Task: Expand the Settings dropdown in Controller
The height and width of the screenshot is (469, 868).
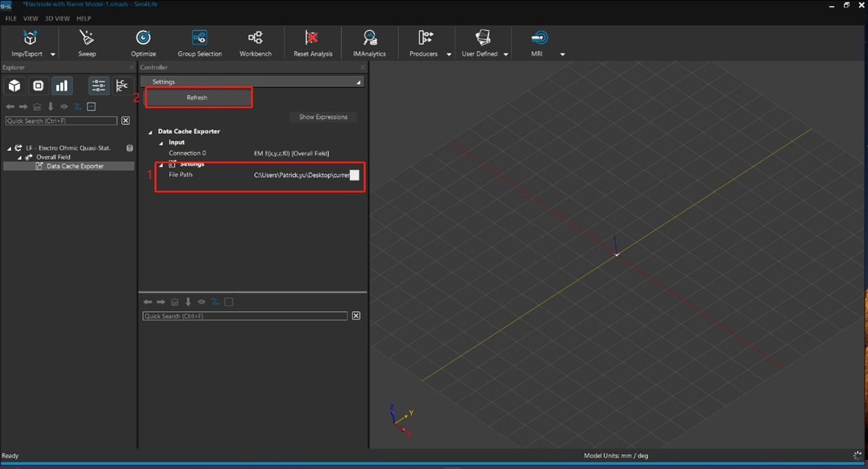Action: (358, 82)
